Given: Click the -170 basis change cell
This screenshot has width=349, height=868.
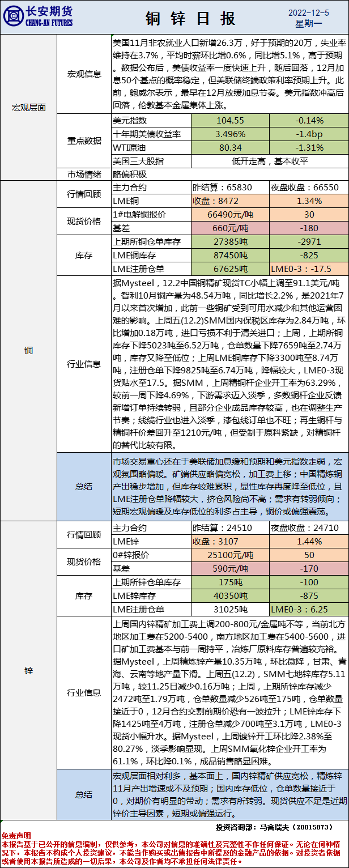Looking at the screenshot, I should (x=309, y=568).
